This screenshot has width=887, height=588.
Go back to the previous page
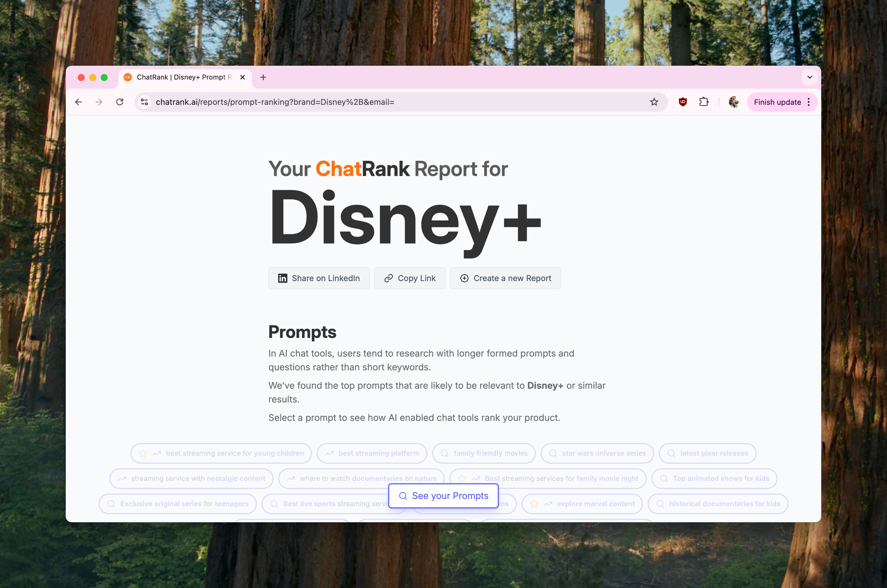(78, 102)
